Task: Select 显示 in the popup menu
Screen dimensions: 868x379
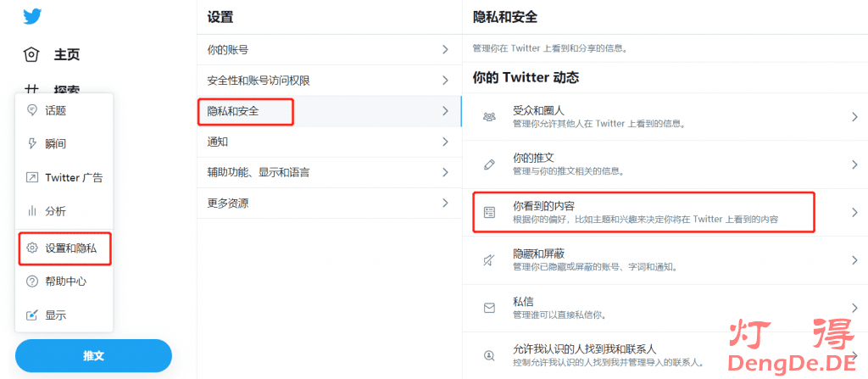Action: point(64,315)
